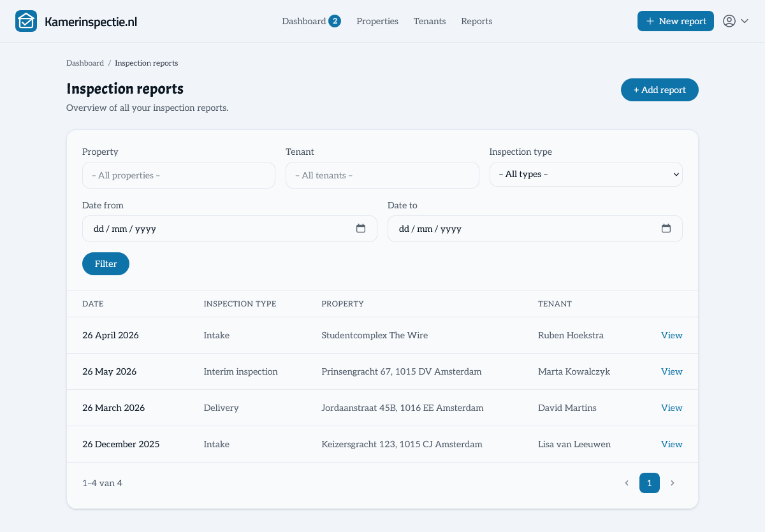Click the New report button in header
Screen dimensions: 765x532
(676, 21)
